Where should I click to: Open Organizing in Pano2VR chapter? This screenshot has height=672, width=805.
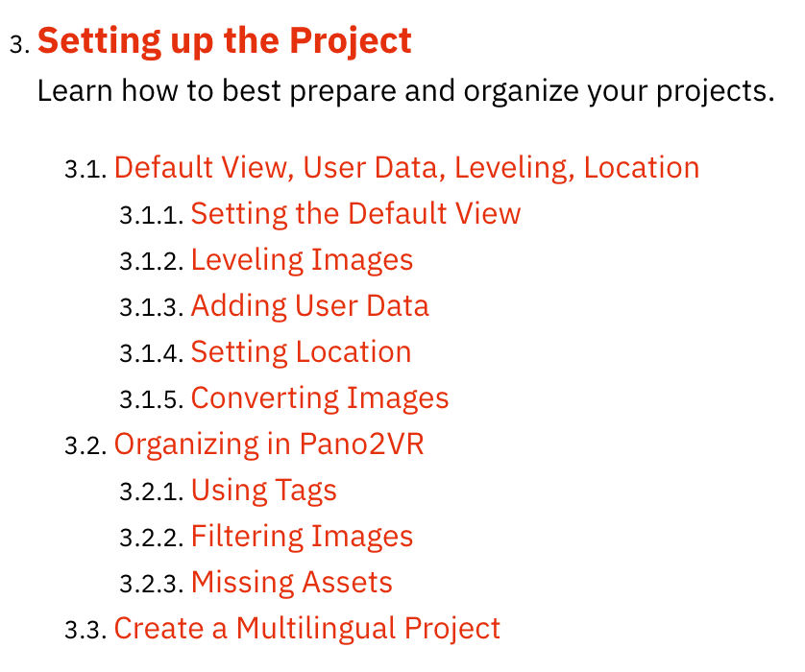coord(269,444)
